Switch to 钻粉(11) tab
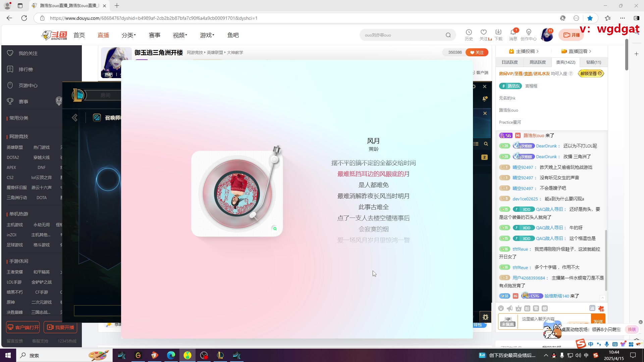This screenshot has width=644, height=362. click(593, 62)
